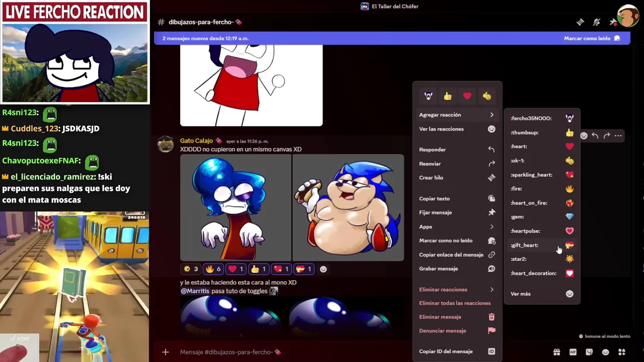Pick :heart: in the emoji submenu
Screen dimensions: 644x362
(542, 146)
